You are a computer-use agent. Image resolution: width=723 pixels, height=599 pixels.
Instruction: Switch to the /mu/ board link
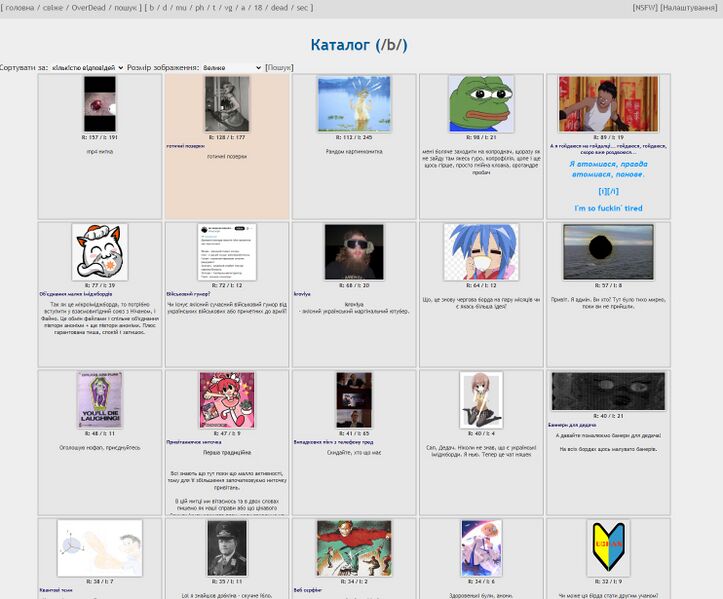tap(181, 8)
